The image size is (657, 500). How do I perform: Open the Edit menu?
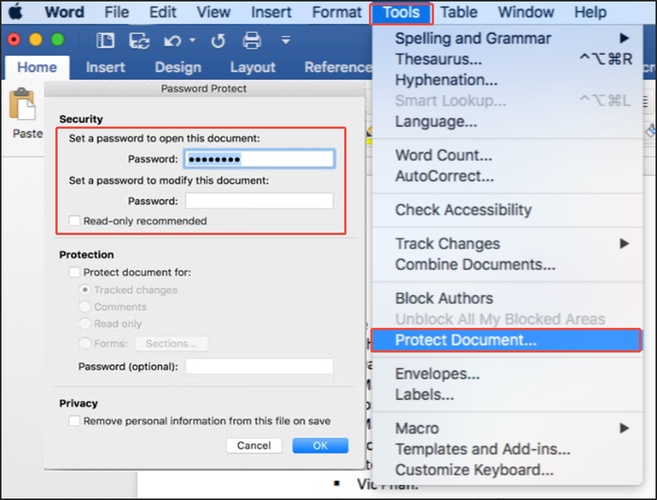pyautogui.click(x=163, y=12)
